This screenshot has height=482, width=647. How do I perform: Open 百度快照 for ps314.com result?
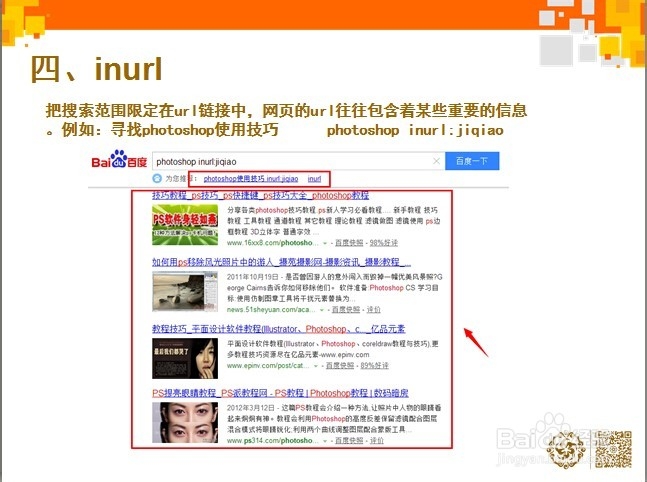pyautogui.click(x=349, y=441)
